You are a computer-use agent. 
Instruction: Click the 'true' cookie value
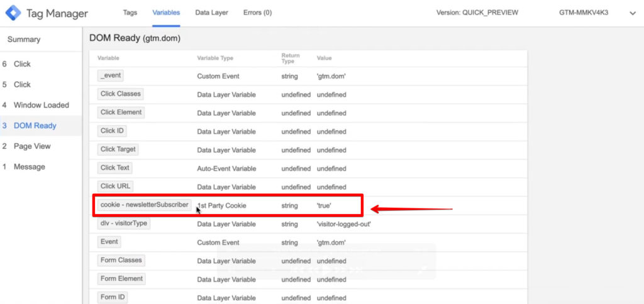tap(324, 206)
